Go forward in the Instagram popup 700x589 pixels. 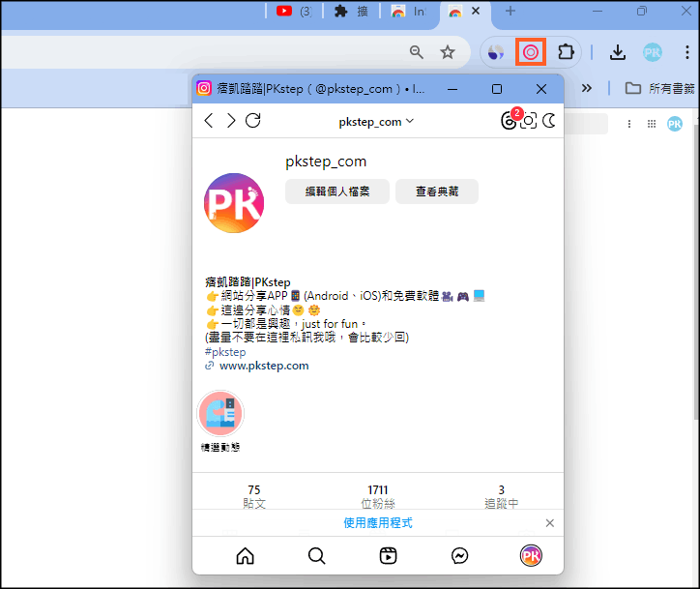pyautogui.click(x=231, y=121)
